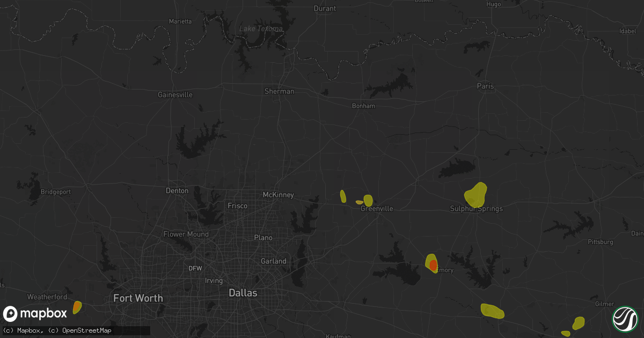Click the orange hail spot near Emory

(x=433, y=265)
